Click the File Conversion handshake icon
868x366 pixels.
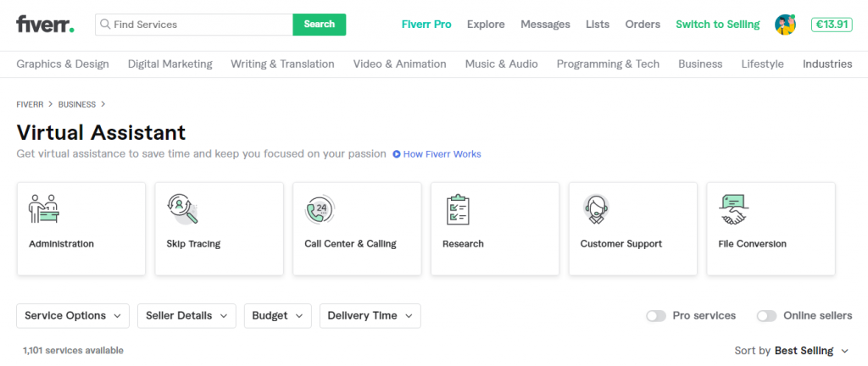pyautogui.click(x=734, y=209)
